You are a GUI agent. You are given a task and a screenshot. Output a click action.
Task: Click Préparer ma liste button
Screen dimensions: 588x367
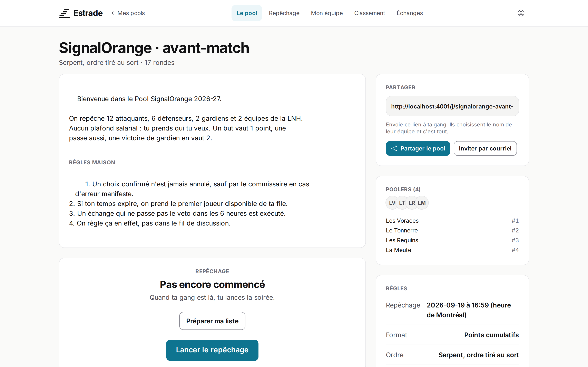(212, 321)
